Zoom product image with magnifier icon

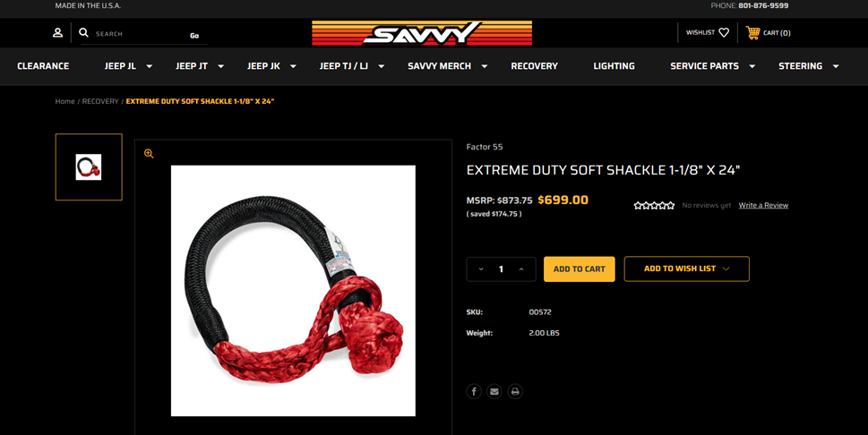[149, 154]
